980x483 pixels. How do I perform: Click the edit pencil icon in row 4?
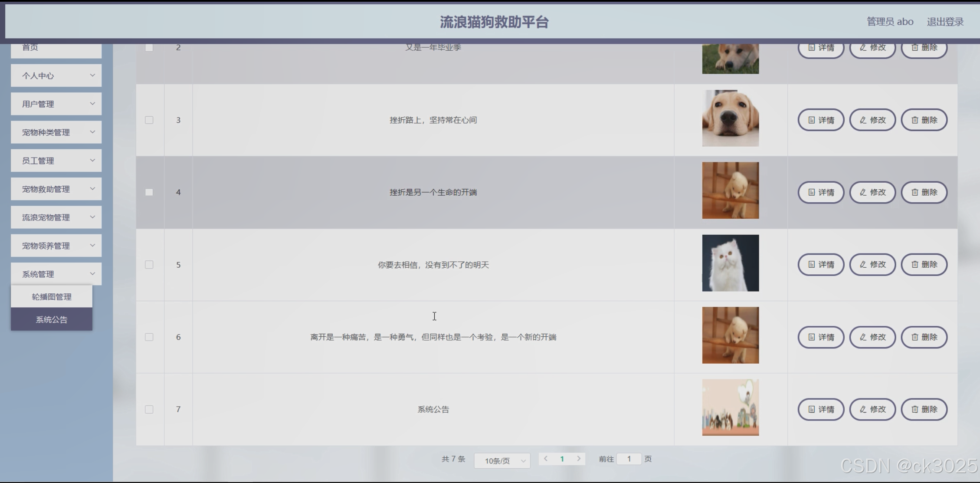click(863, 192)
